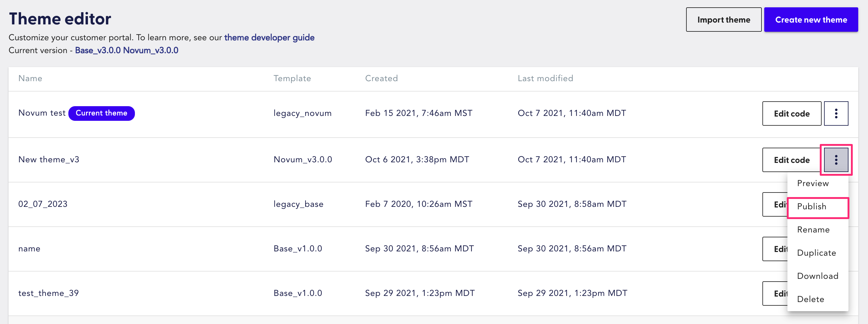The width and height of the screenshot is (868, 324).
Task: Select Preview from the open theme menu
Action: click(x=813, y=183)
